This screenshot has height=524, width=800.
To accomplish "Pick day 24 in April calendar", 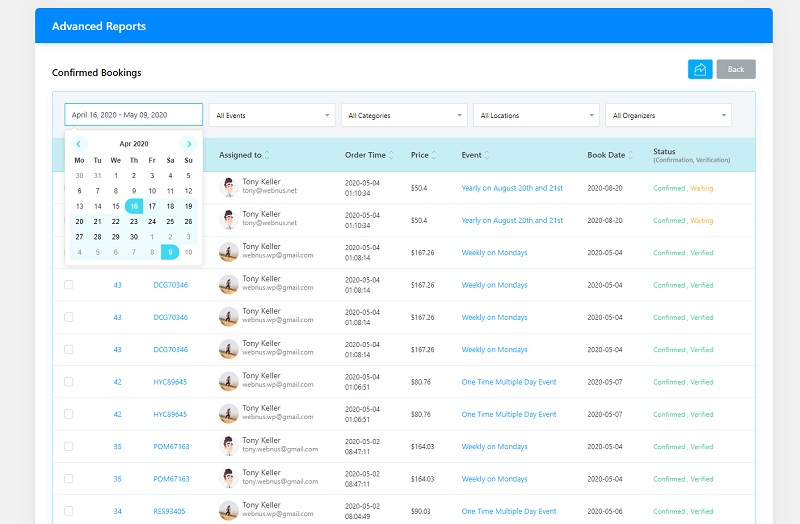I will tap(152, 221).
